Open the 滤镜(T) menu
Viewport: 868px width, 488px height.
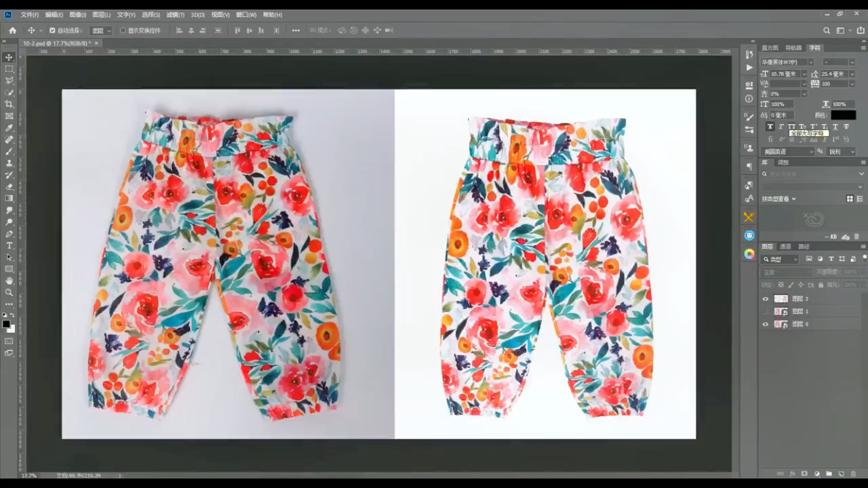176,14
